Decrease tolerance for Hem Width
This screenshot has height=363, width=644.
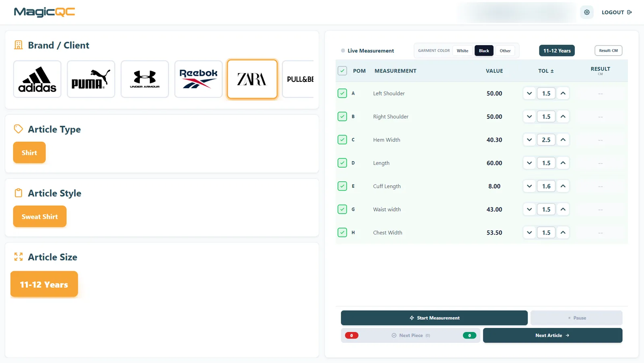[529, 139]
